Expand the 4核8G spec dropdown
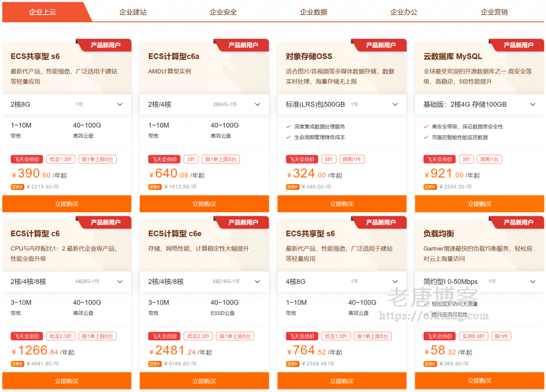Screen dimensions: 546x392 [x=342, y=281]
